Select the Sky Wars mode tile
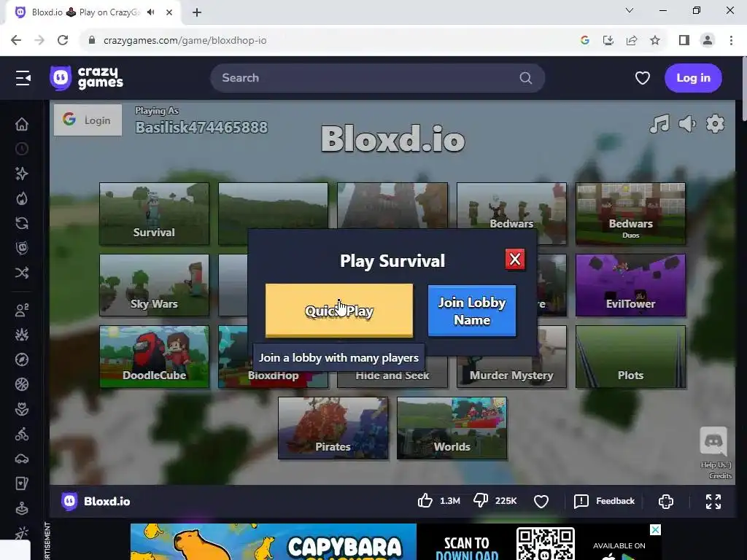 (x=154, y=285)
